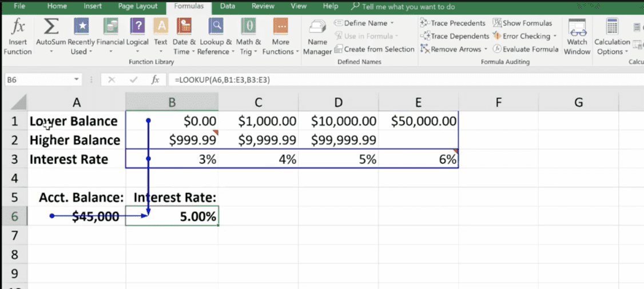This screenshot has width=644, height=289.
Task: Switch to the Data tab
Action: tap(228, 6)
